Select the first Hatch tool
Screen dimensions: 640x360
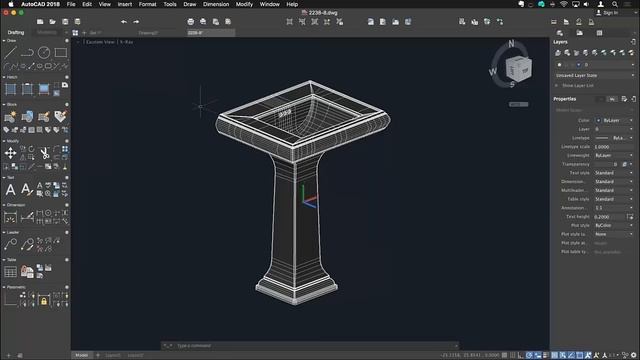pos(10,89)
